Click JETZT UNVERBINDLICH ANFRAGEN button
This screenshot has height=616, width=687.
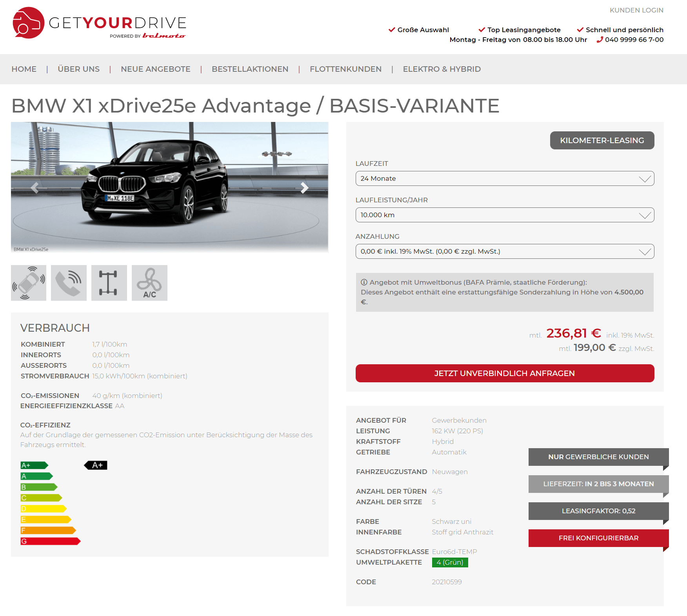point(505,373)
